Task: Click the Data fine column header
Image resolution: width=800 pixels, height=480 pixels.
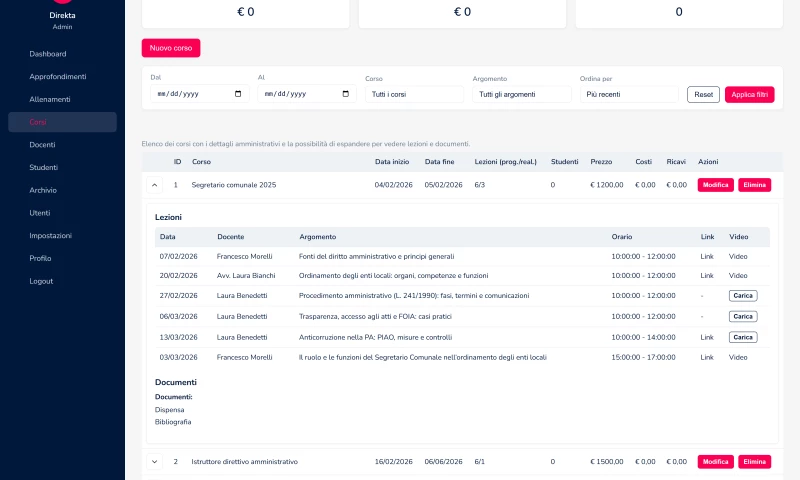Action: pyautogui.click(x=439, y=162)
